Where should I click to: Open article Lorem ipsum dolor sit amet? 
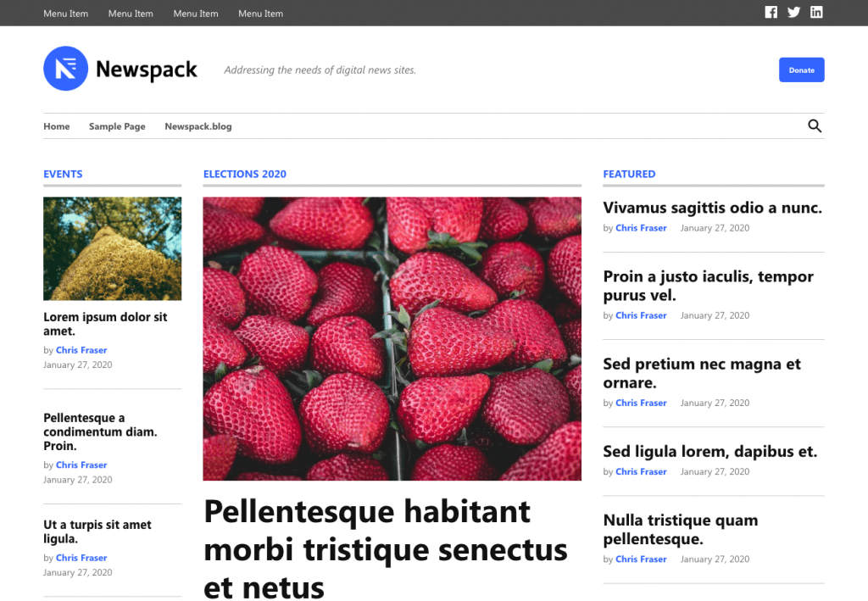105,324
